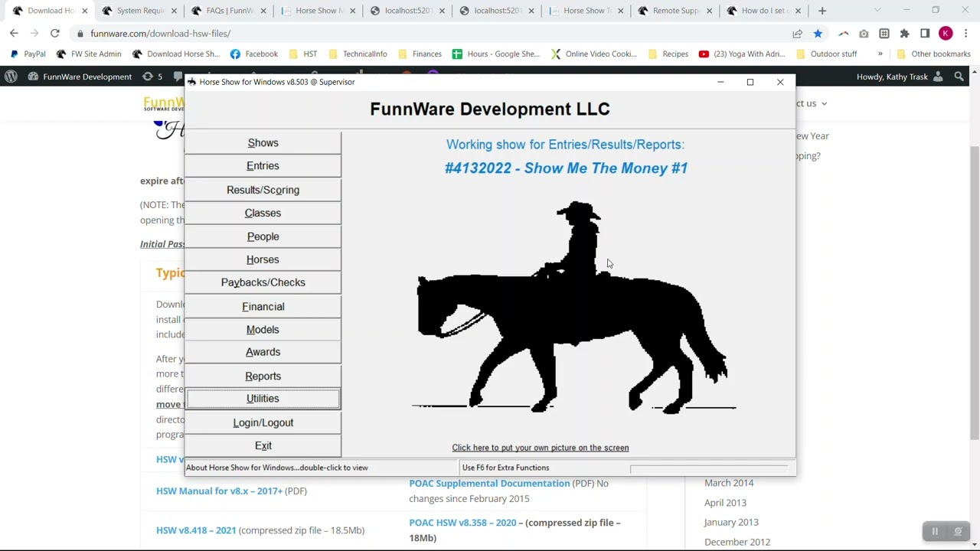The width and height of the screenshot is (980, 551).
Task: Open the Recipes bookmarks folder
Action: (668, 54)
